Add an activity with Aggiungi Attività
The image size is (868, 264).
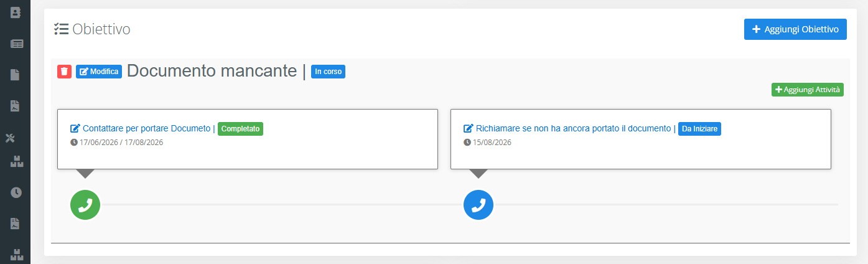pyautogui.click(x=808, y=90)
